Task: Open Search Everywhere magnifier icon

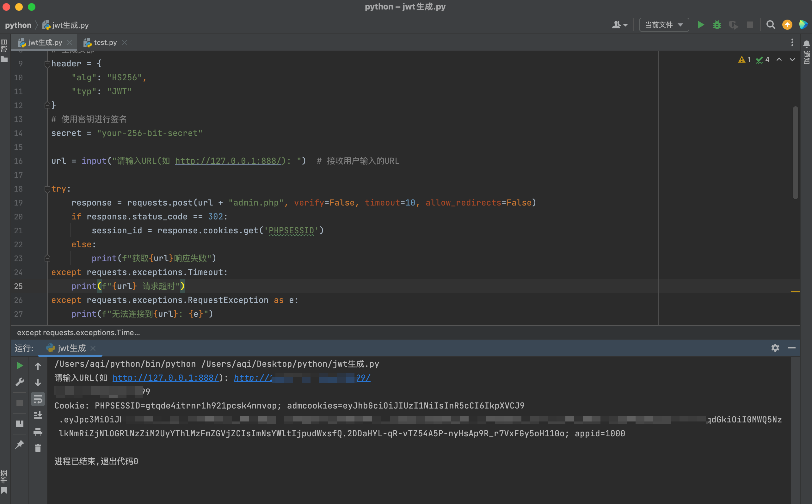Action: [x=770, y=25]
